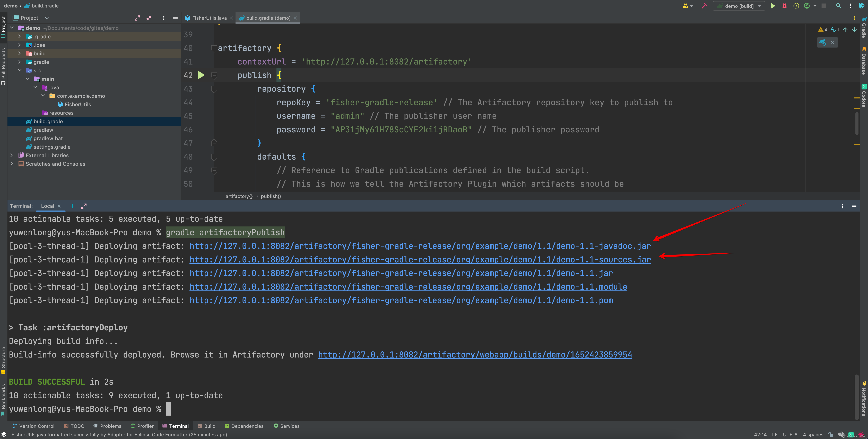Screen dimensions: 868x439
Task: Toggle fold marker on repository line 43
Action: 214,89
